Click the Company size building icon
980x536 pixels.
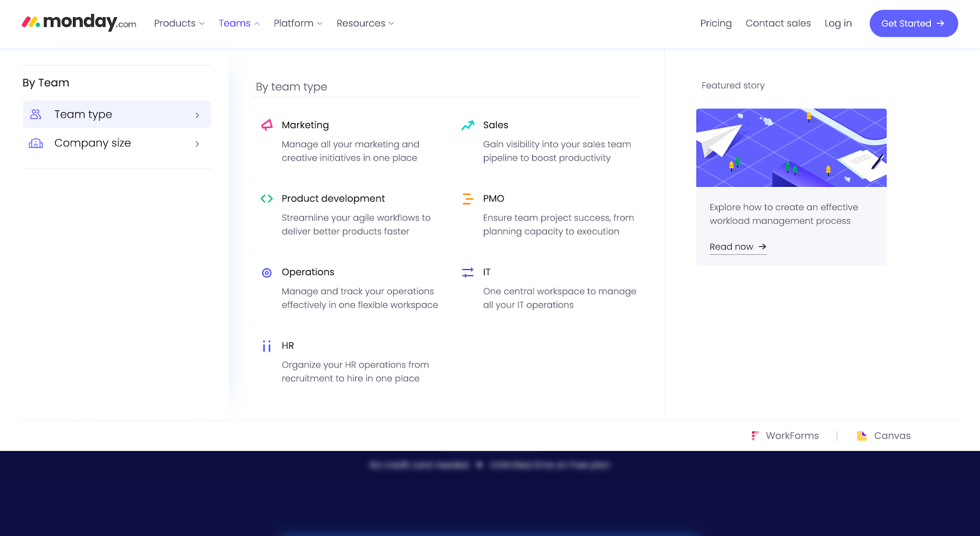(x=36, y=143)
